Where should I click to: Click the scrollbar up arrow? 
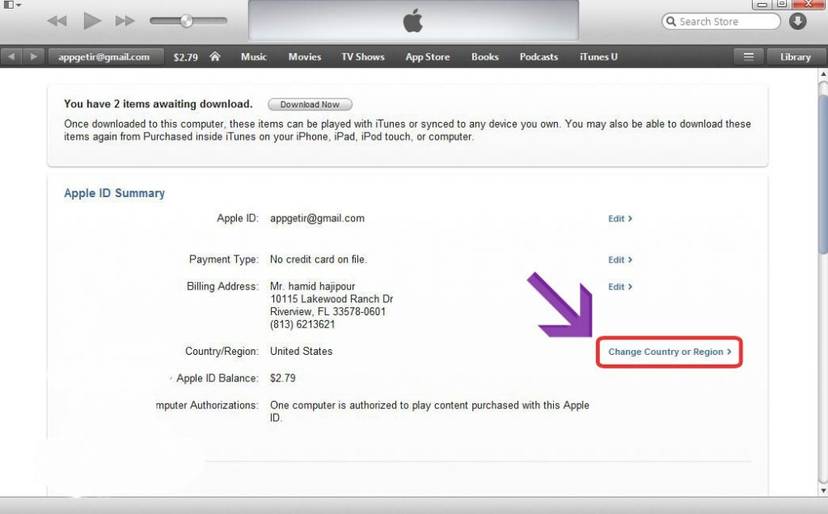coord(823,75)
